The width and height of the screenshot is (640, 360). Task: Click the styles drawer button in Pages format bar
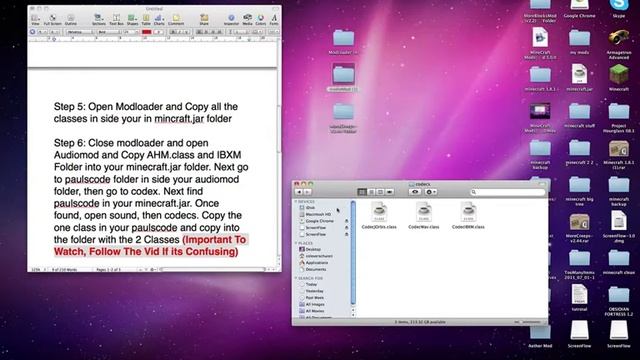click(33, 32)
